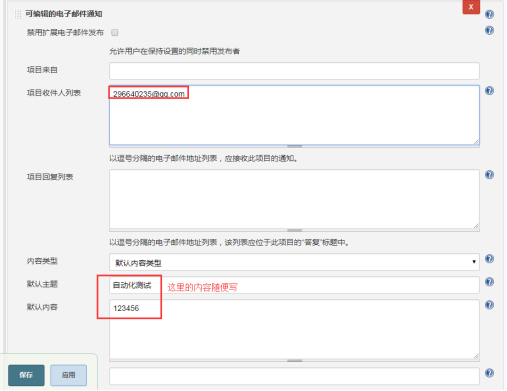Open help for editable email notification section
The width and height of the screenshot is (507, 391).
tap(489, 14)
